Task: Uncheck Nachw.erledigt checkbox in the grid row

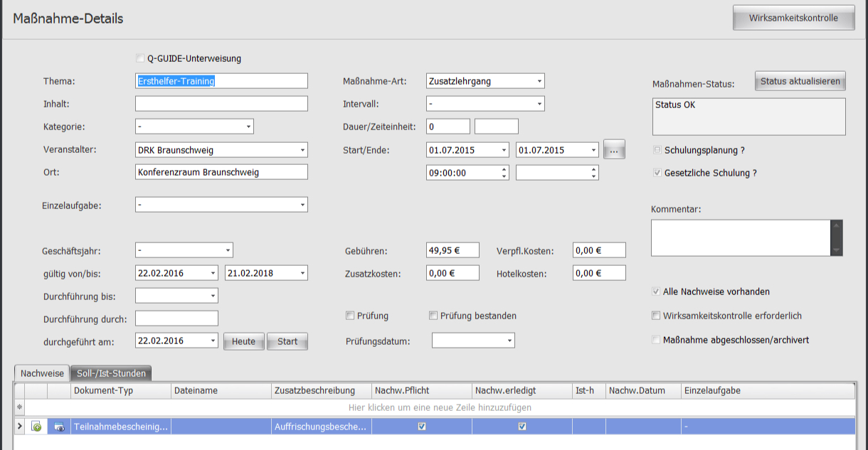Action: 522,427
